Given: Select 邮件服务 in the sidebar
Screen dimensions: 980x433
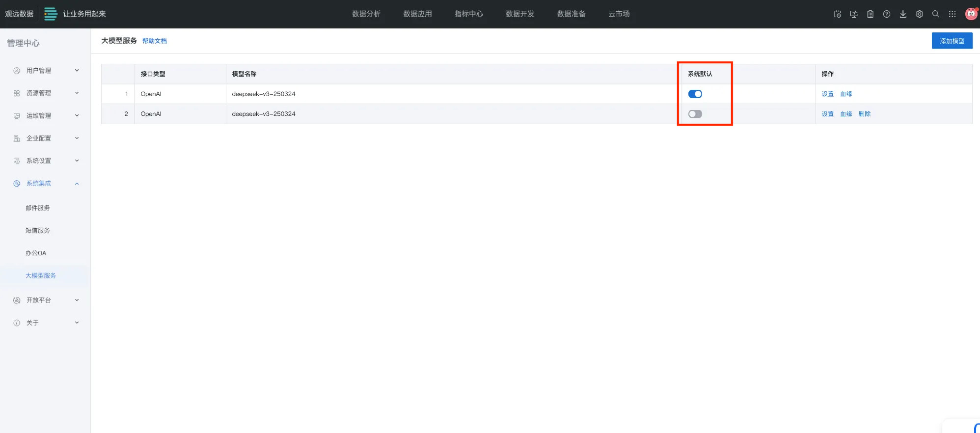Looking at the screenshot, I should click(x=38, y=208).
